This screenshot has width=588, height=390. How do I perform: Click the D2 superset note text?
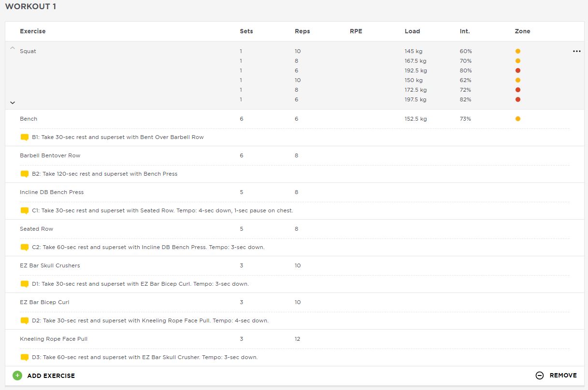pyautogui.click(x=150, y=320)
